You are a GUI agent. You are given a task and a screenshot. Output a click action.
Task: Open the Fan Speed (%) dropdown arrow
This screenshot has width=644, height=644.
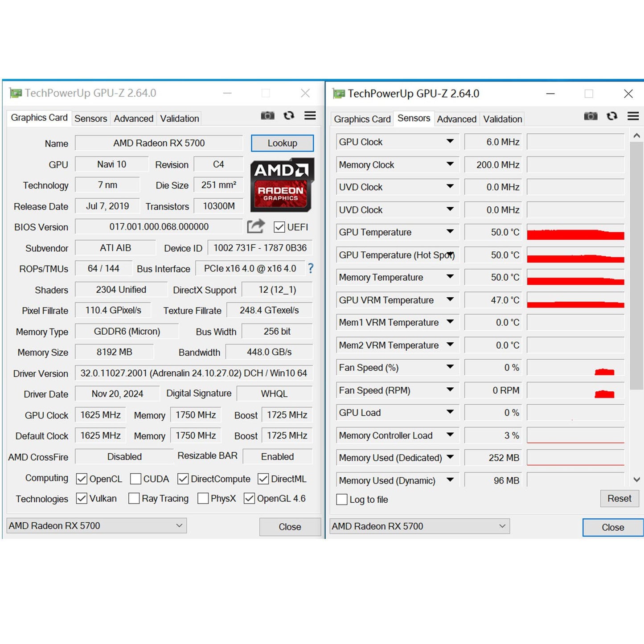450,367
